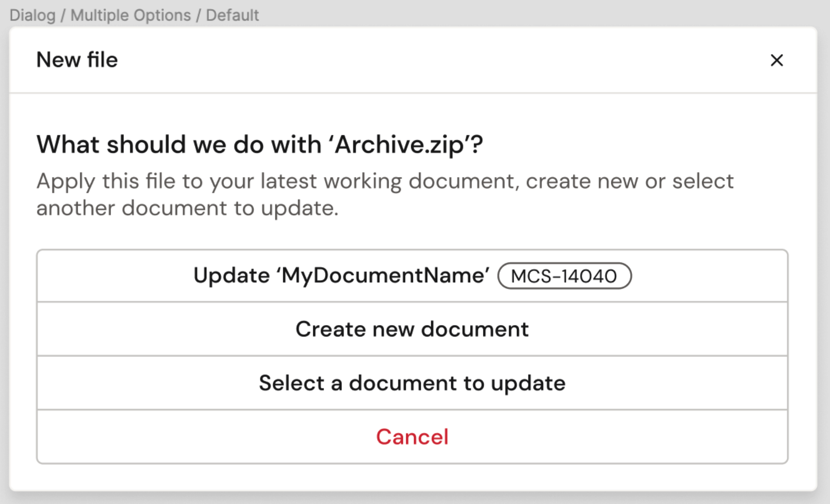Click 'another document to update.' description line
This screenshot has width=830, height=504.
click(187, 208)
